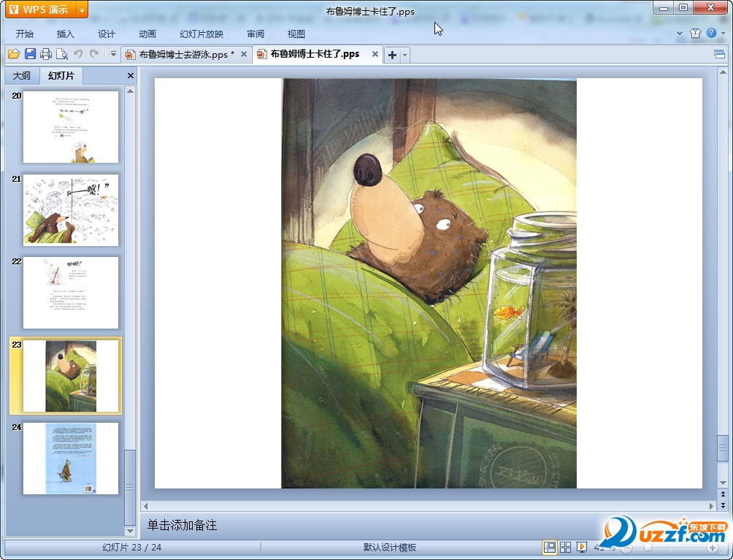Create a new document with the plus button
Screen dimensions: 733x560
click(x=392, y=55)
